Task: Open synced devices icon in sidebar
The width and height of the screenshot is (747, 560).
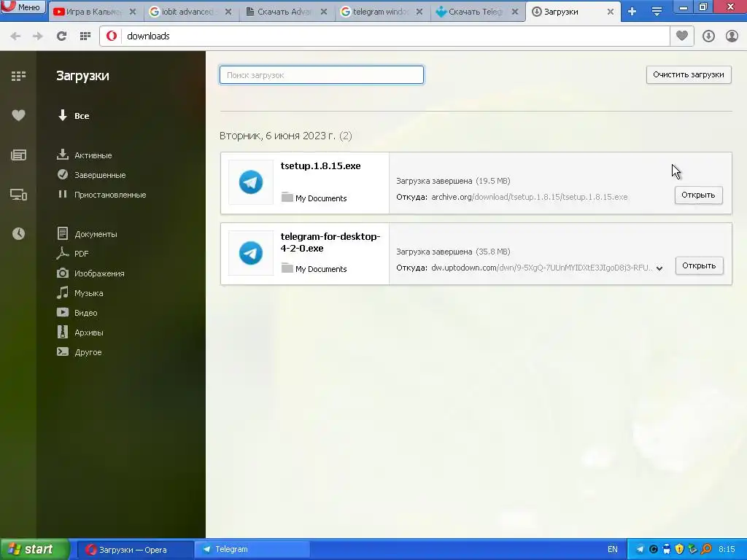Action: point(18,194)
